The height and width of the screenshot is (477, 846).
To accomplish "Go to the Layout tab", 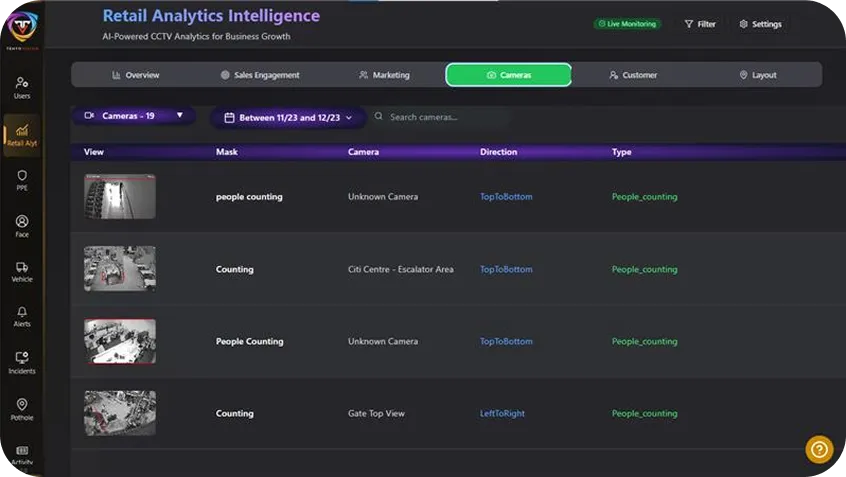I will pyautogui.click(x=757, y=75).
